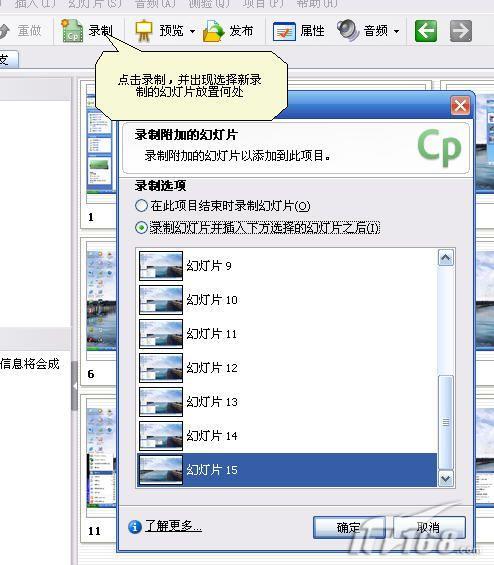Open the 插入 (Insert) menu
The width and height of the screenshot is (494, 565).
[x=35, y=4]
